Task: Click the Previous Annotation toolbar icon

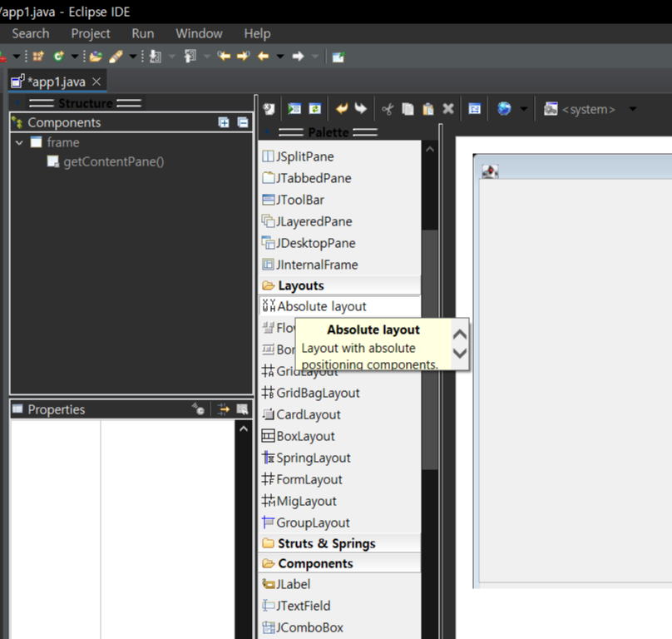Action: [x=190, y=57]
